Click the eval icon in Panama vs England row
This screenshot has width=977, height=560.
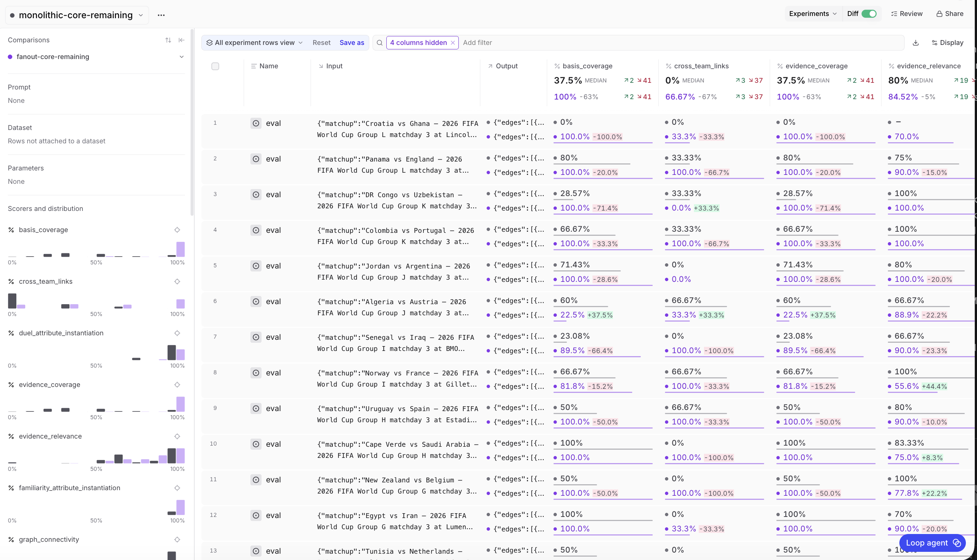pyautogui.click(x=256, y=159)
